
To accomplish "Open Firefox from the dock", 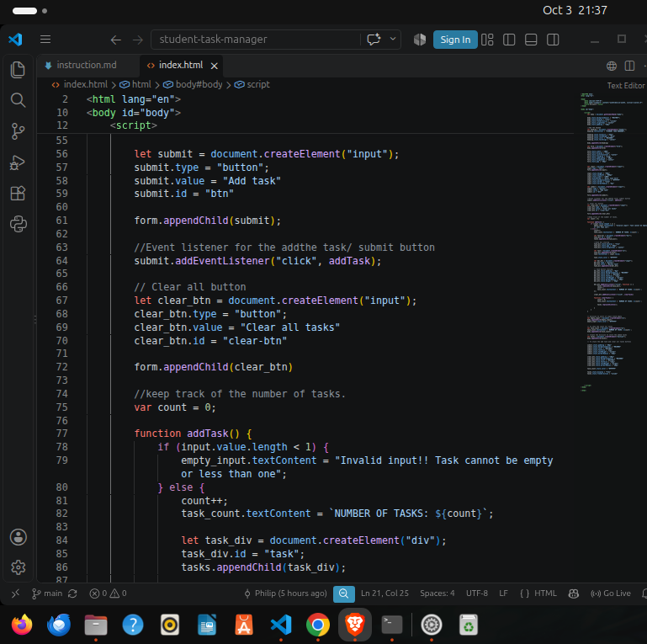I will click(x=22, y=625).
